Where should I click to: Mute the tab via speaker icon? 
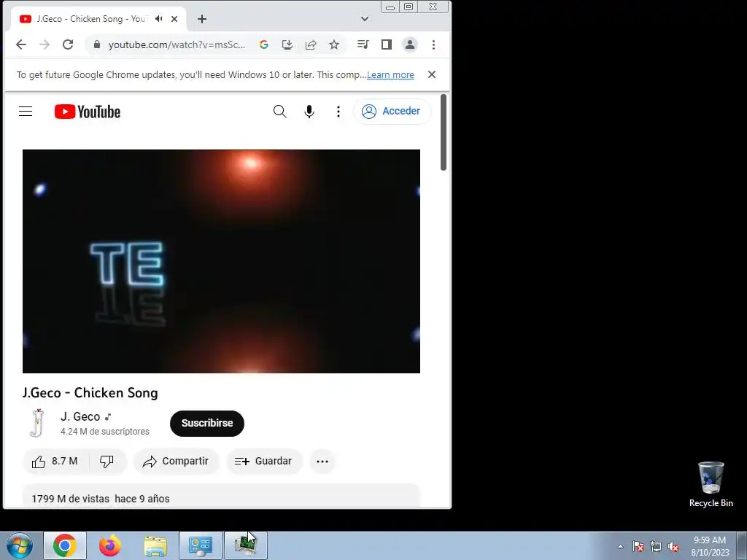click(x=158, y=18)
